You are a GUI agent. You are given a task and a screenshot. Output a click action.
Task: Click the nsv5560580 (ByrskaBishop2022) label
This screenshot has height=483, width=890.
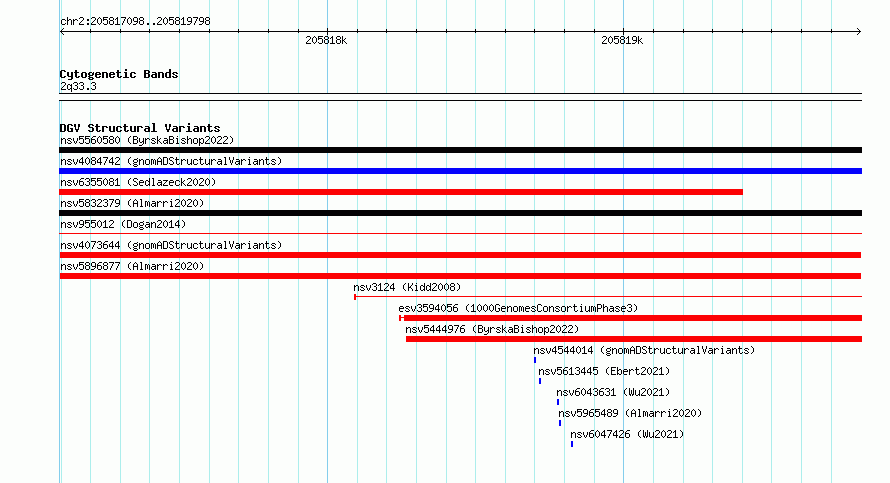coord(147,140)
